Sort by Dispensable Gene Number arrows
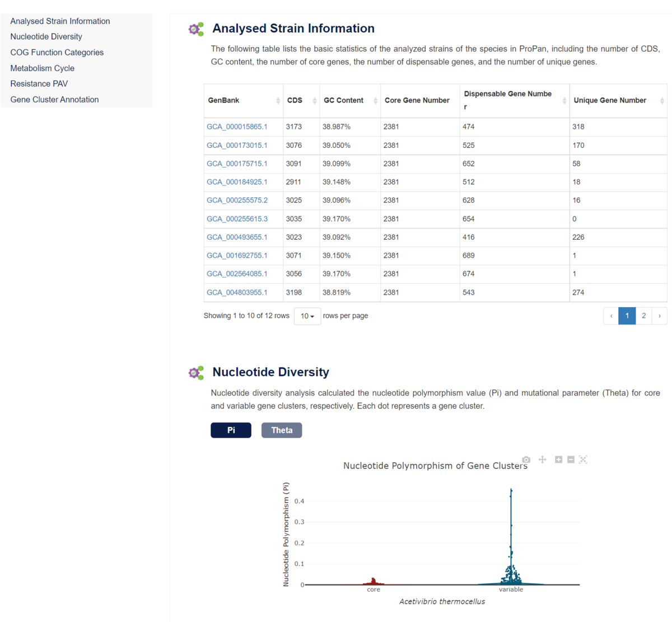Viewport: 672px width, 622px height. (564, 100)
